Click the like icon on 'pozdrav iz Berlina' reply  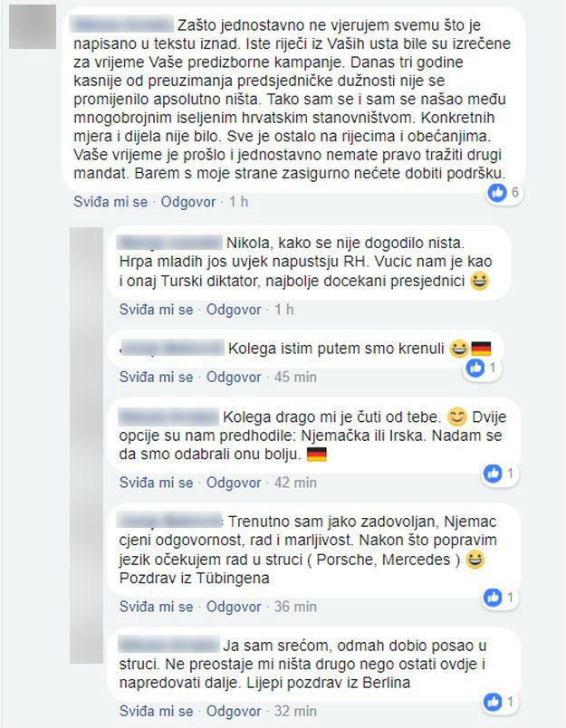click(x=493, y=702)
